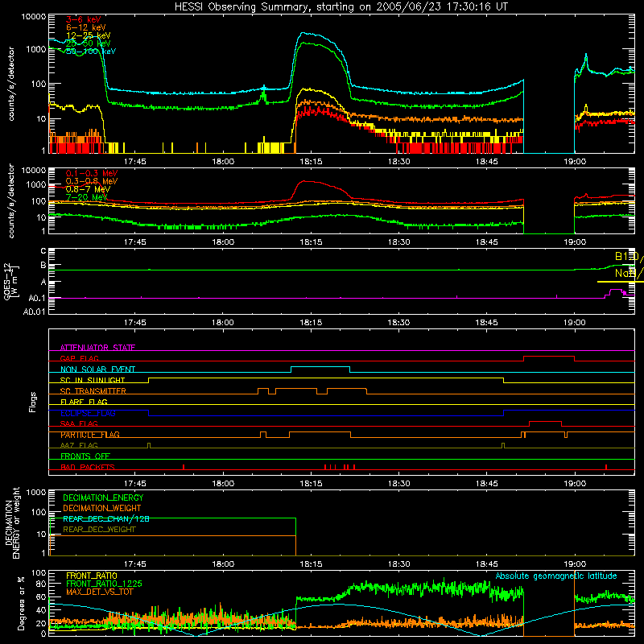Screen dimensions: 644x644
Task: Click the GOES-12 axis label
Action: [x=11, y=282]
